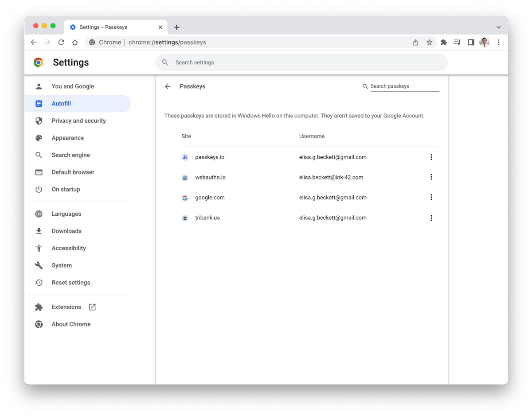Click the Site column header
Screen dimensions: 532x416
click(186, 136)
